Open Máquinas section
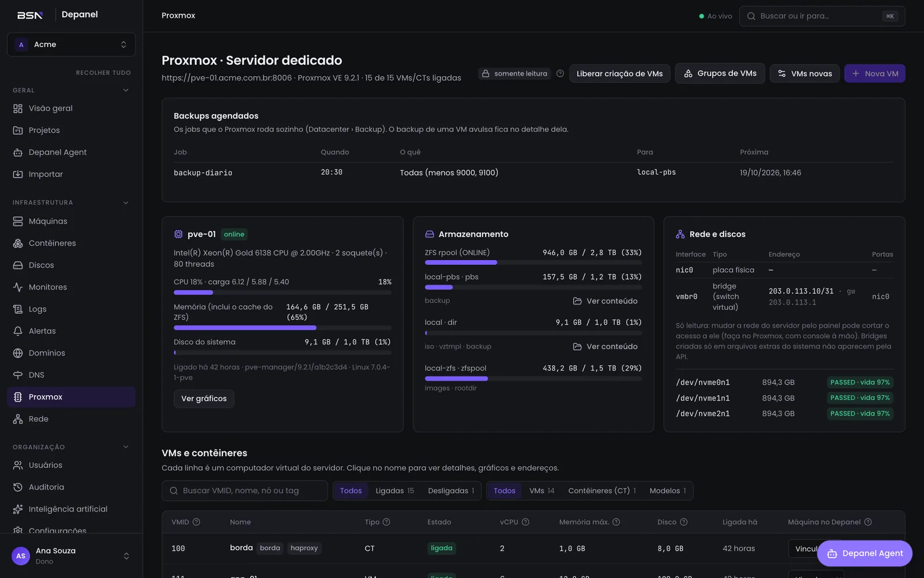This screenshot has height=578, width=924. tap(71, 221)
